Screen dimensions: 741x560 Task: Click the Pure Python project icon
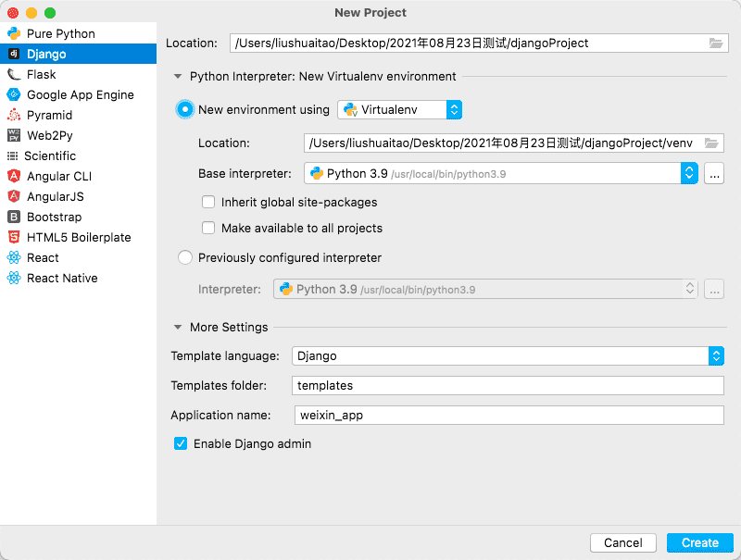point(14,33)
